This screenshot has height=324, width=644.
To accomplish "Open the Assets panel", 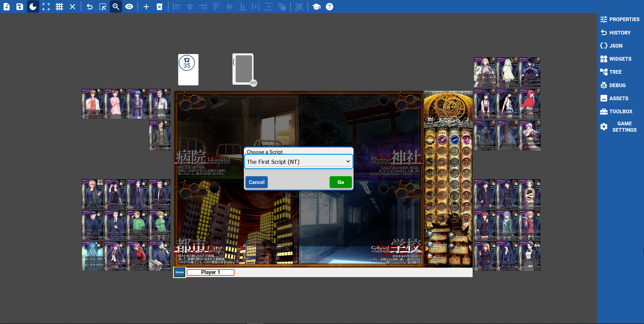I will pos(614,98).
